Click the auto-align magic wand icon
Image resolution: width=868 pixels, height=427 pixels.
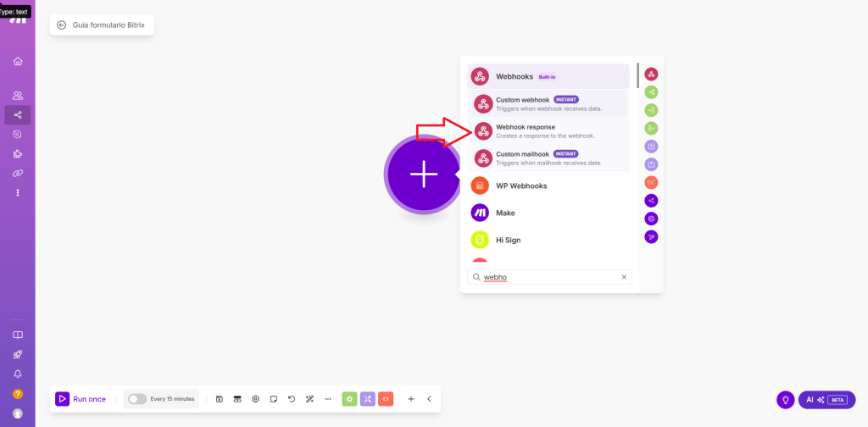pyautogui.click(x=309, y=399)
